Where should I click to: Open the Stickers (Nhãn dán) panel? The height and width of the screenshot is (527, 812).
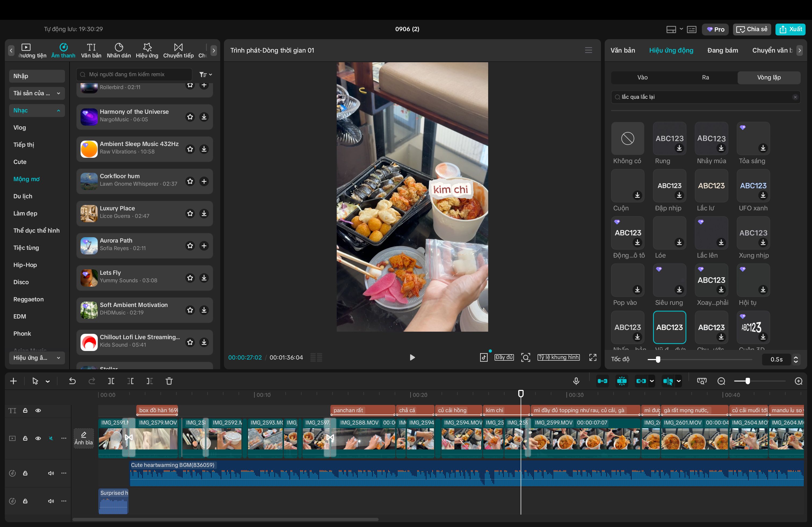[x=119, y=50]
